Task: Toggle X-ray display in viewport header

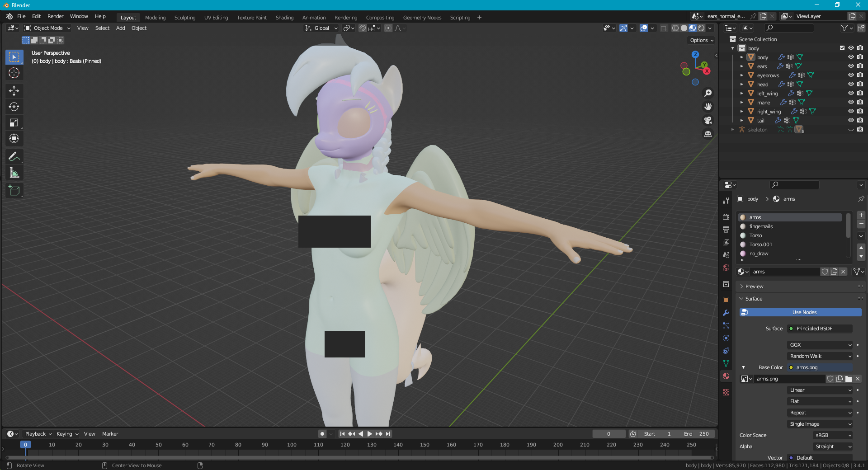Action: click(664, 28)
